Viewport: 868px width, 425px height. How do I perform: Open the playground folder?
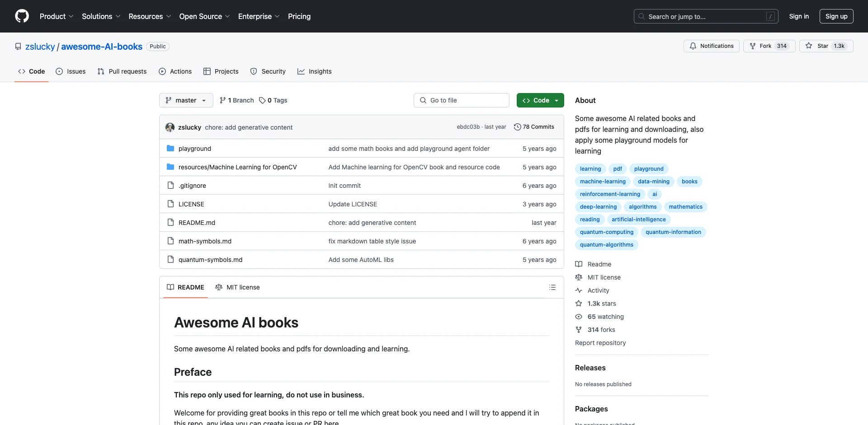tap(195, 149)
